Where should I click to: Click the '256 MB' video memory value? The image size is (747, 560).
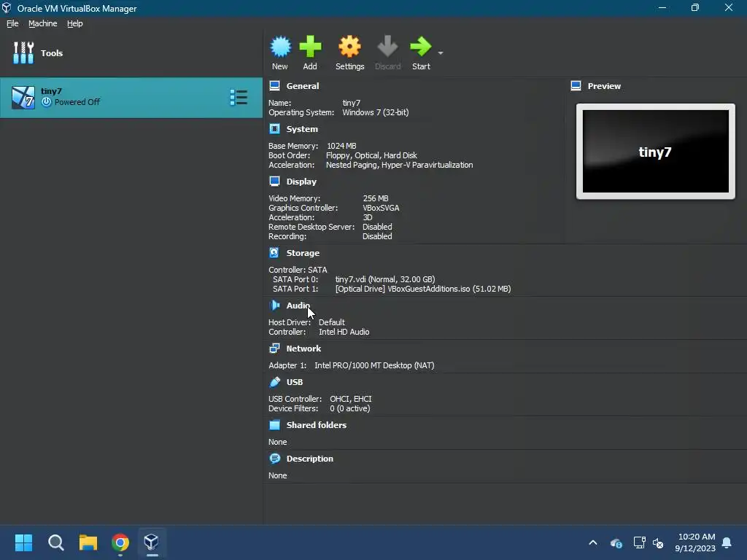click(376, 198)
